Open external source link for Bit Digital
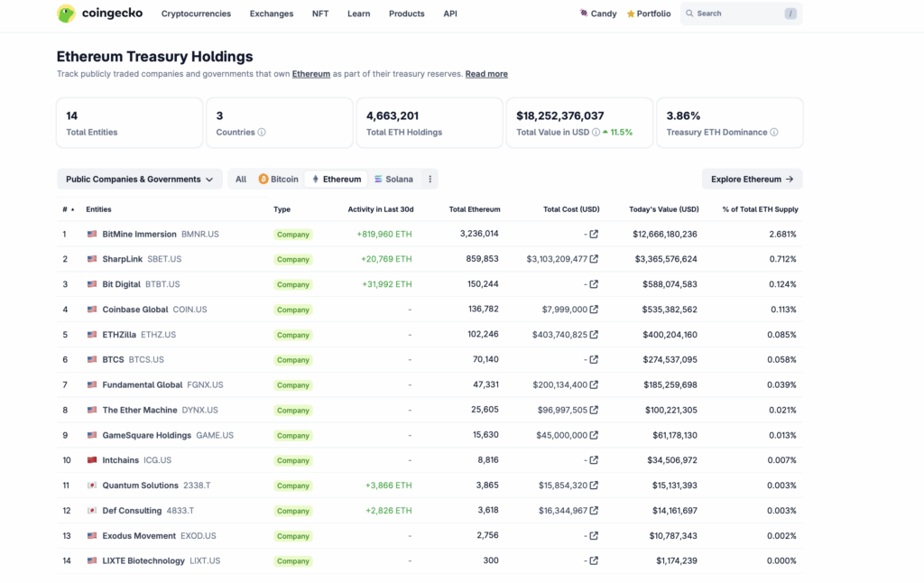 594,284
